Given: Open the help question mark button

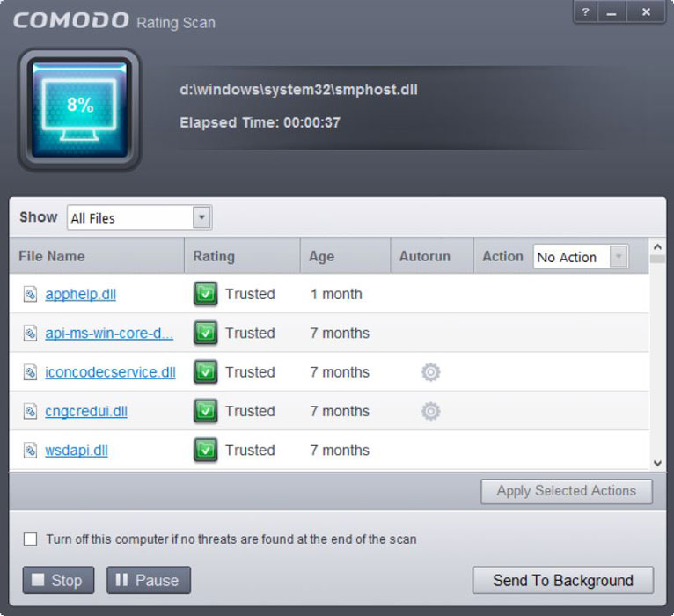Looking at the screenshot, I should point(585,11).
